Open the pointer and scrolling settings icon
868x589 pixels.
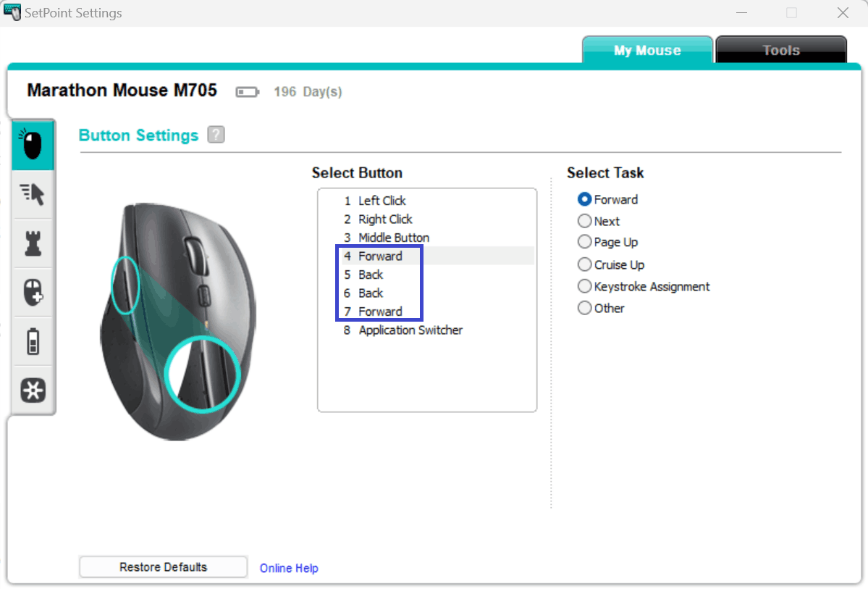(33, 194)
